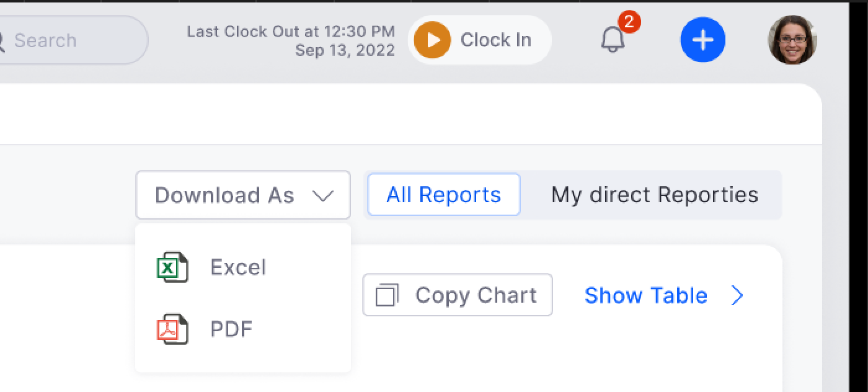Select the PDF file icon
Image resolution: width=868 pixels, height=392 pixels.
coord(172,329)
